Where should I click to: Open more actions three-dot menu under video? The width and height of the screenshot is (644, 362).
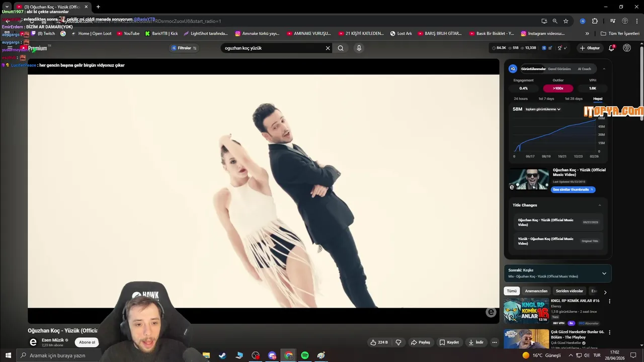tap(495, 342)
